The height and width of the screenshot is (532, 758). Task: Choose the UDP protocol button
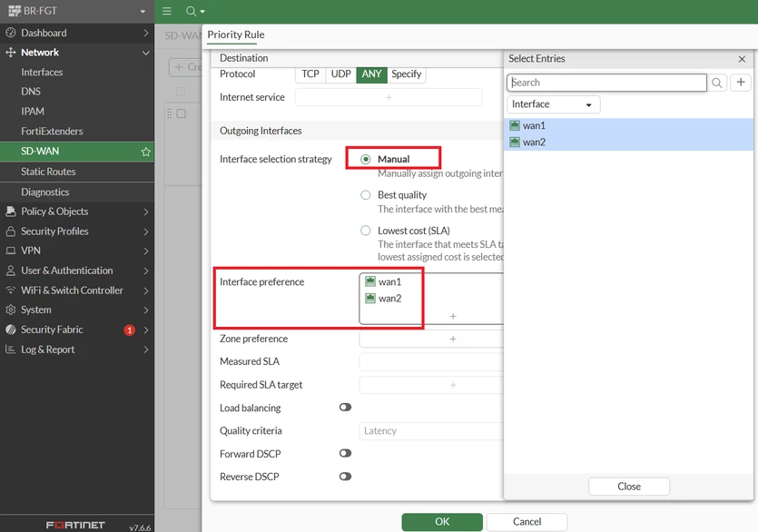pos(340,74)
